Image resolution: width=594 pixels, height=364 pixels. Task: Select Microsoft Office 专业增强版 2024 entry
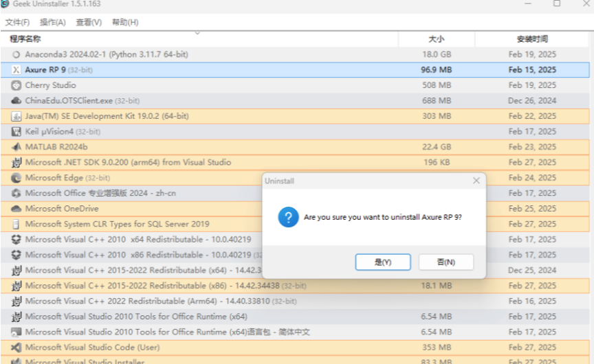[x=100, y=194]
